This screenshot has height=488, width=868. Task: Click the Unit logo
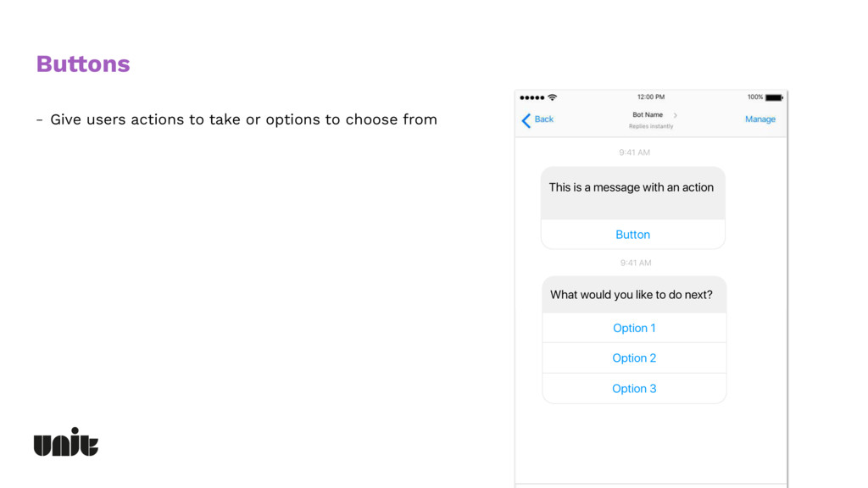[66, 441]
